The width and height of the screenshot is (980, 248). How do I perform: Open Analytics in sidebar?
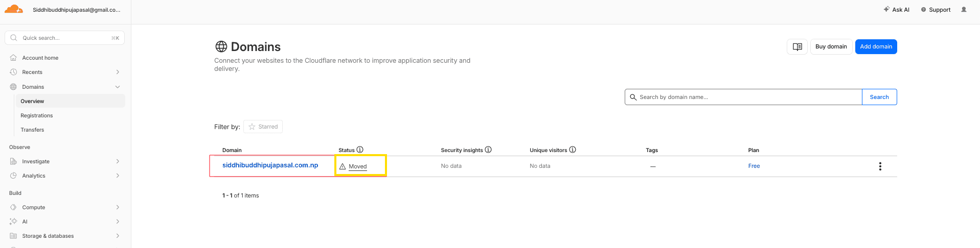coord(34,176)
